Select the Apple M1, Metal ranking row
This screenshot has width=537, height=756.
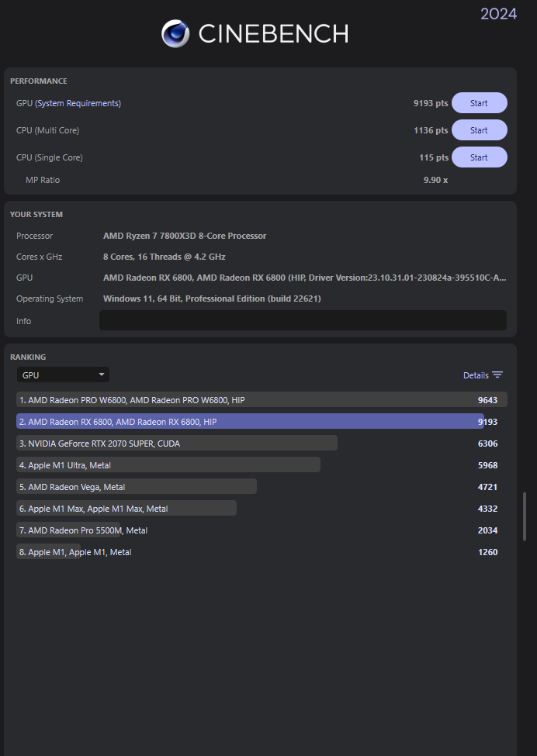[262, 551]
